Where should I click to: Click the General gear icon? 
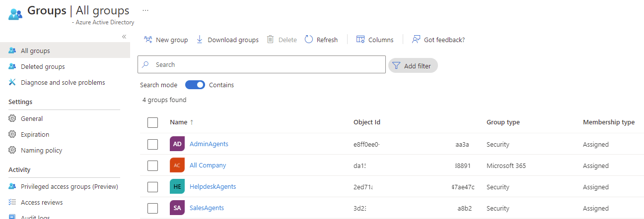pos(12,118)
